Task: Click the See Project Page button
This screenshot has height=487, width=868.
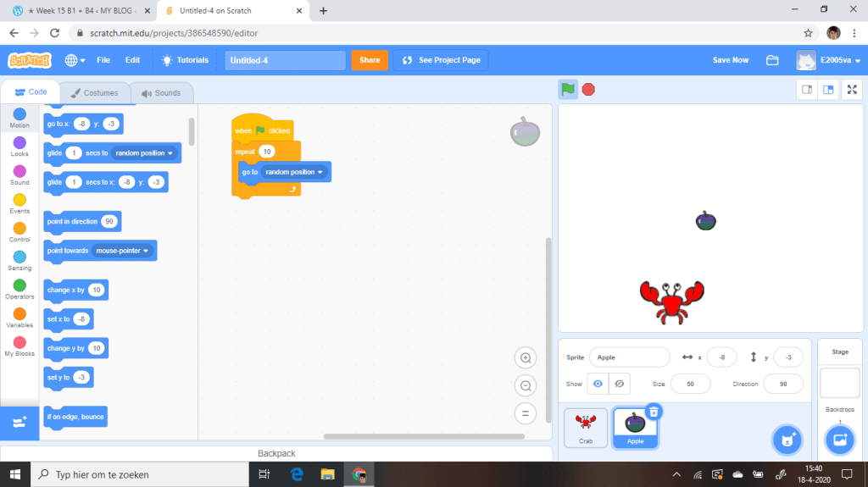Action: [441, 60]
